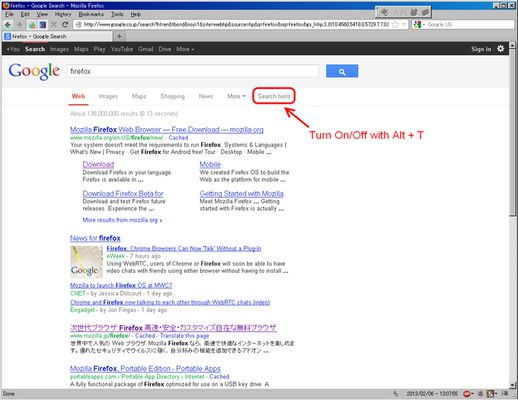
Task: Open the Download sitelink
Action: tap(98, 164)
